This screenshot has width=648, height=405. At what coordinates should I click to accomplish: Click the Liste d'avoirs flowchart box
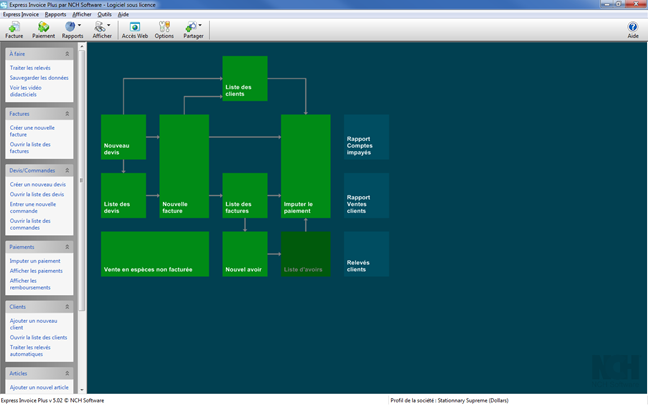[305, 254]
